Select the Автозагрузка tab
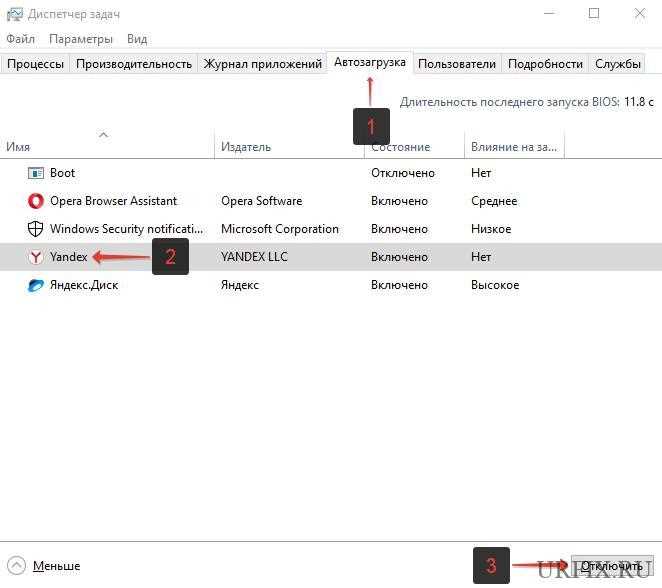 tap(370, 62)
